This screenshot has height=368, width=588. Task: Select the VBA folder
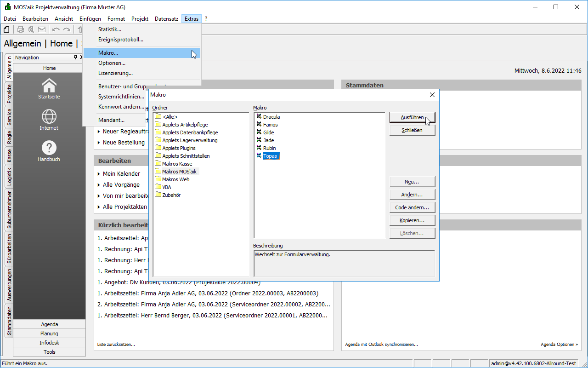[x=166, y=187]
